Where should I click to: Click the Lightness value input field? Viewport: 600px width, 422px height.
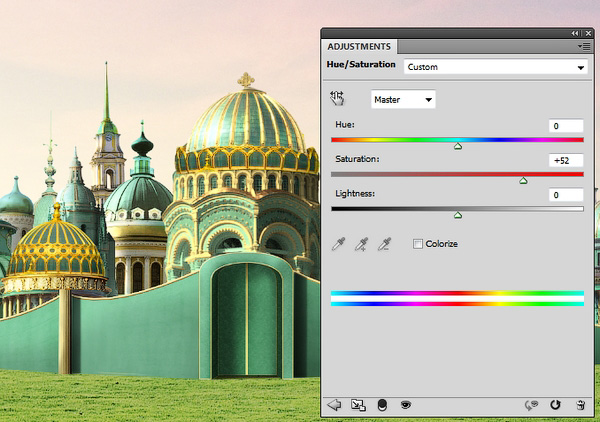pyautogui.click(x=565, y=195)
